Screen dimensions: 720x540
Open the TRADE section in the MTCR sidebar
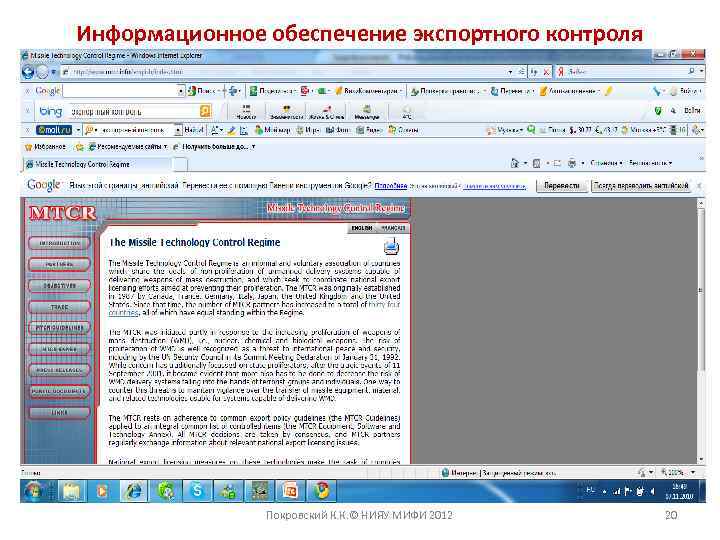point(59,306)
